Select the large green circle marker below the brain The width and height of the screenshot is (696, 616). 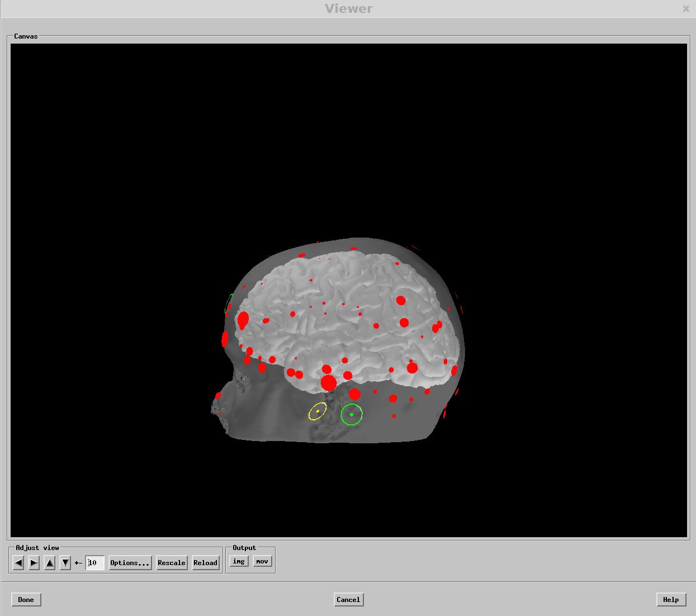[352, 414]
